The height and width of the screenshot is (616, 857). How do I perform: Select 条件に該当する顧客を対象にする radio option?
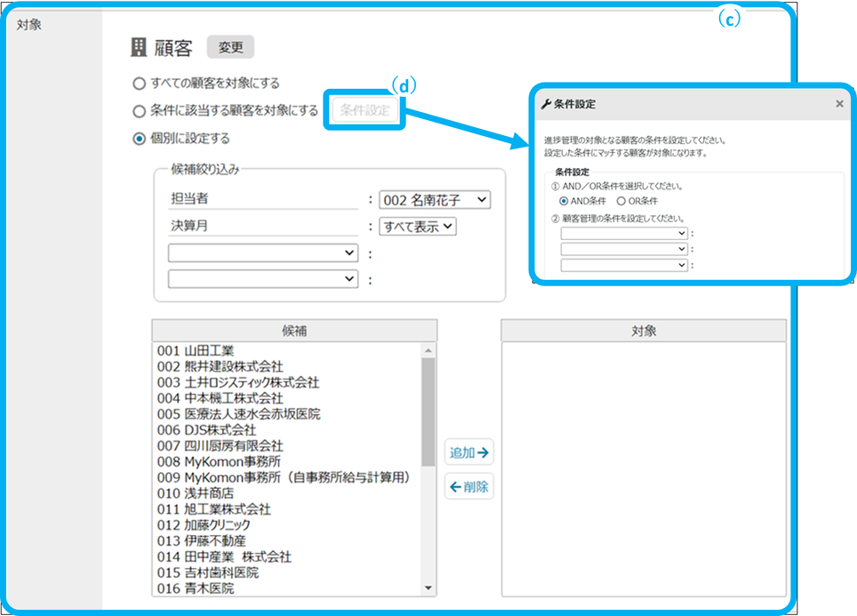tap(139, 112)
